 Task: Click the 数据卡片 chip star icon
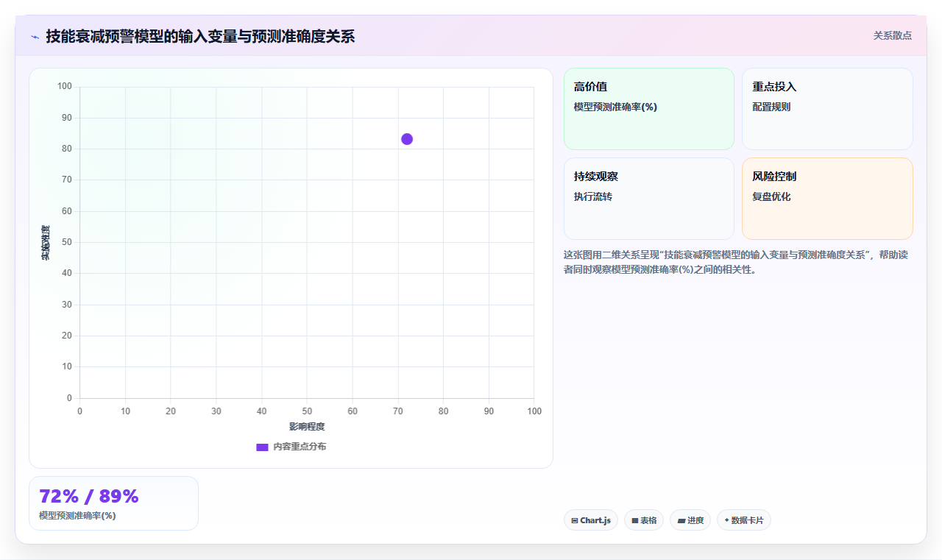726,520
